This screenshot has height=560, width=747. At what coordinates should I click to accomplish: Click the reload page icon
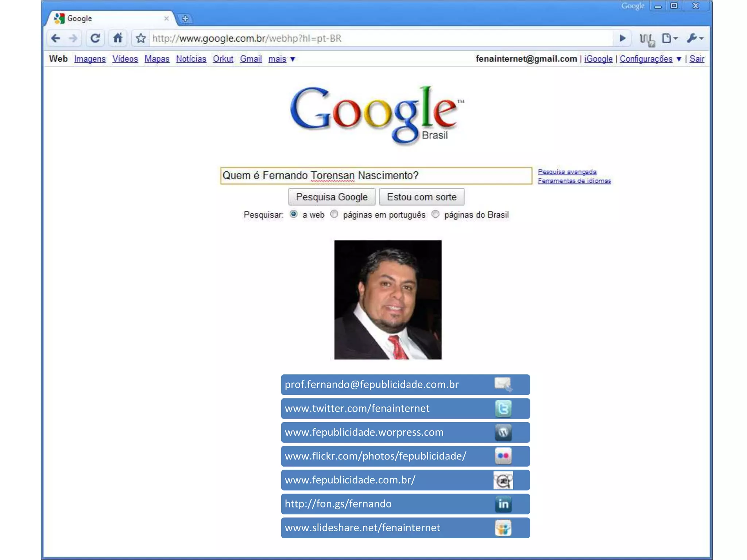95,38
